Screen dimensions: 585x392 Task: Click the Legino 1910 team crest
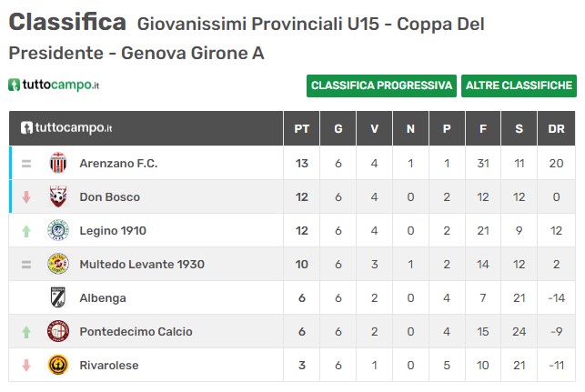tap(58, 230)
